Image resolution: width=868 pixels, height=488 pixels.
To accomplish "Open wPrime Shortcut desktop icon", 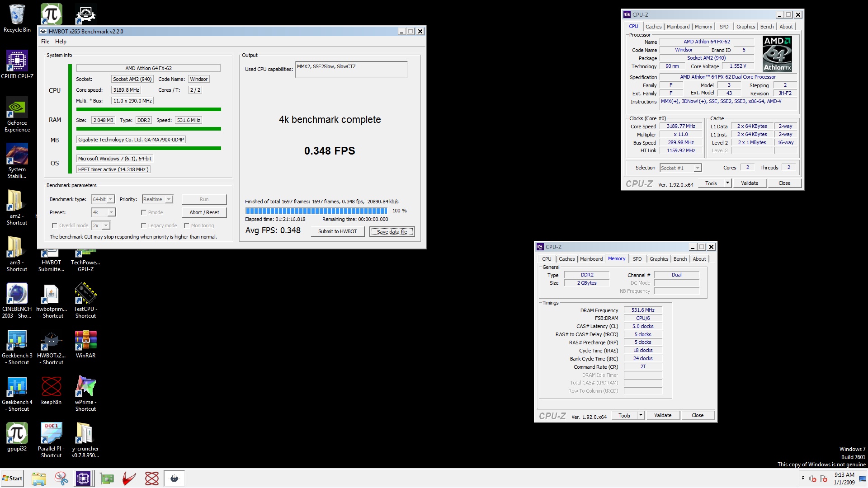I will (85, 394).
